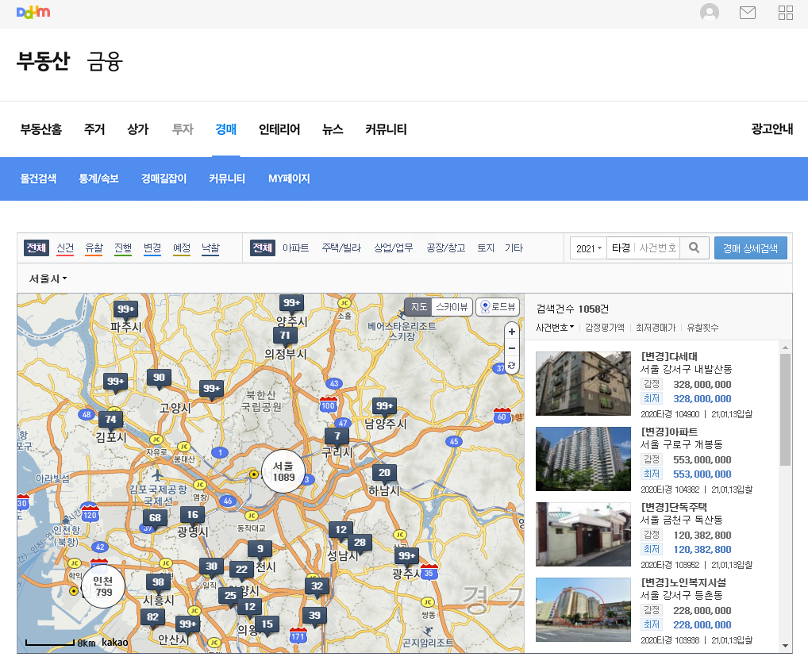Open the Daum logo home page
The width and height of the screenshot is (808, 672).
(x=33, y=13)
